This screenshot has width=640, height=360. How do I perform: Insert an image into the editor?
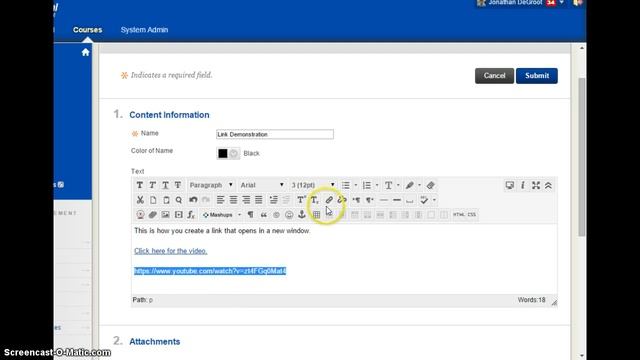(x=165, y=215)
